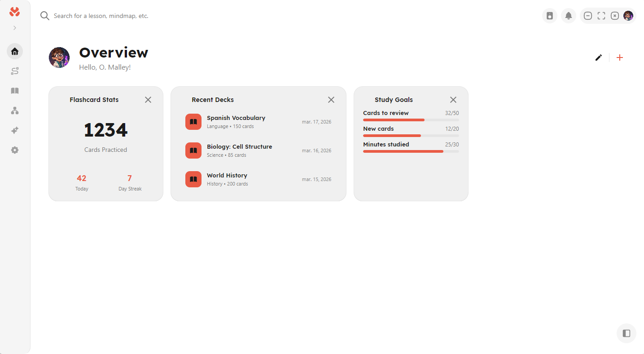Open the Home page in sidebar
This screenshot has width=644, height=354.
click(15, 51)
